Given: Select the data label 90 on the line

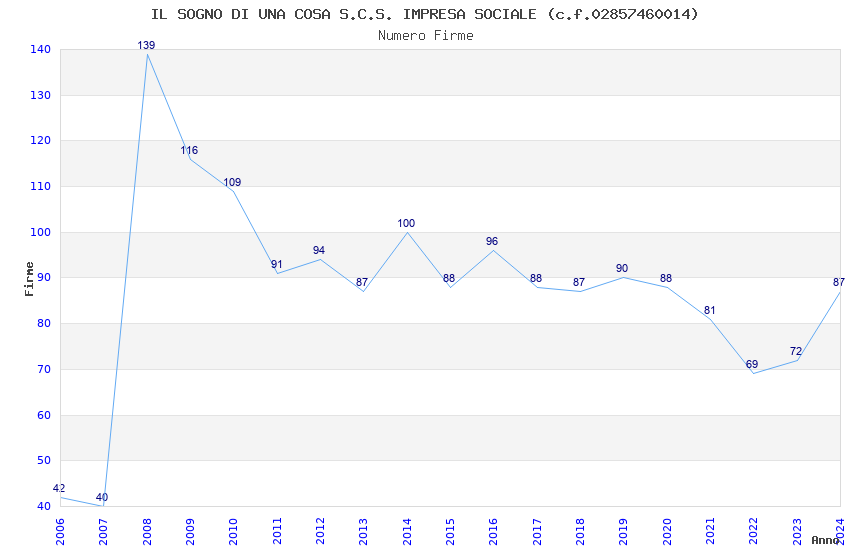Looking at the screenshot, I should pos(622,268).
